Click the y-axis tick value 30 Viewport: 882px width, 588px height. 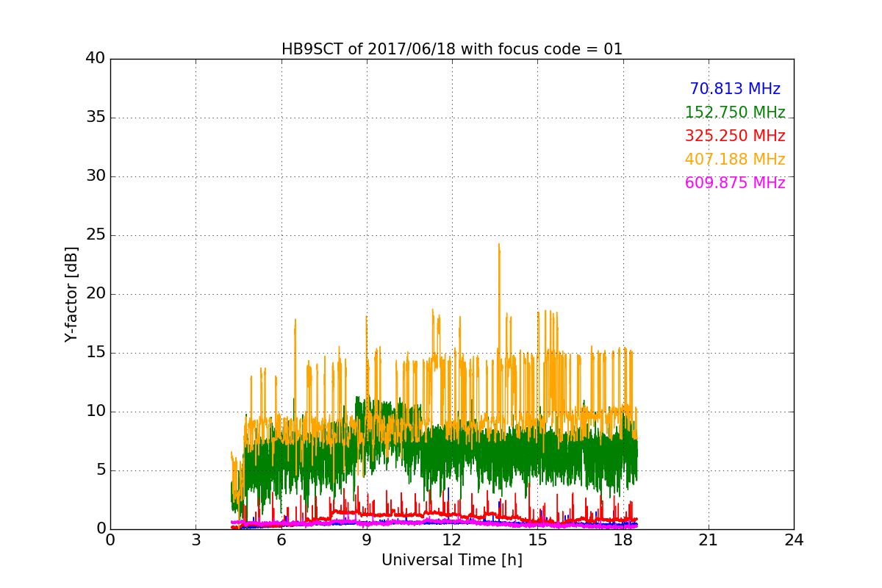[x=95, y=176]
